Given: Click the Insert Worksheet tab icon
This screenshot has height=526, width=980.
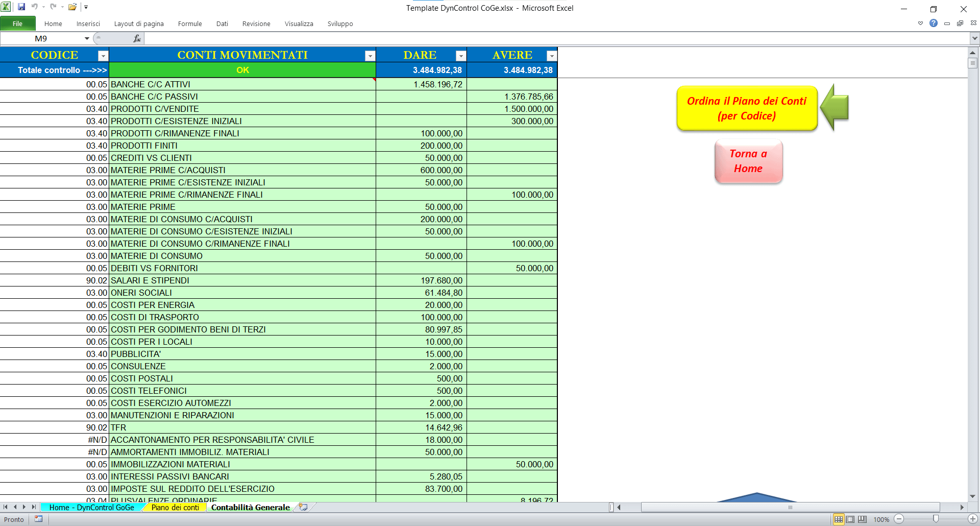Looking at the screenshot, I should pyautogui.click(x=304, y=507).
